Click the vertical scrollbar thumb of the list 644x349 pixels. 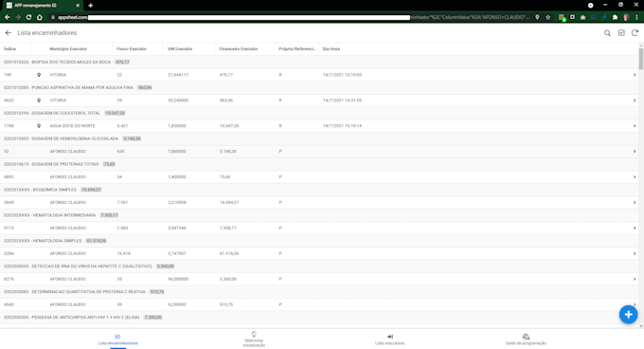[641, 59]
